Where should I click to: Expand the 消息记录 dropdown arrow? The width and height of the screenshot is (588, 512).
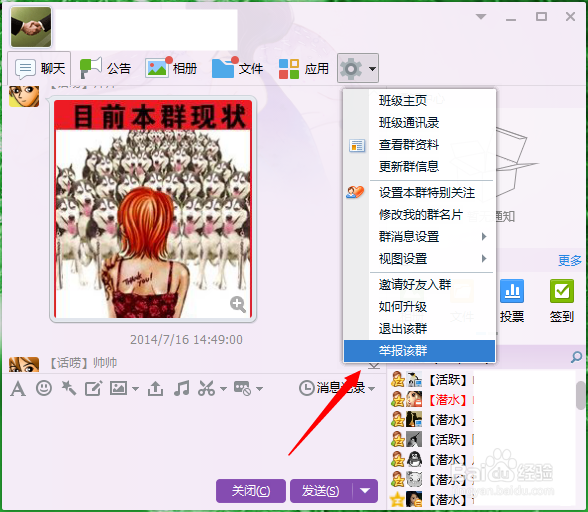pos(372,389)
